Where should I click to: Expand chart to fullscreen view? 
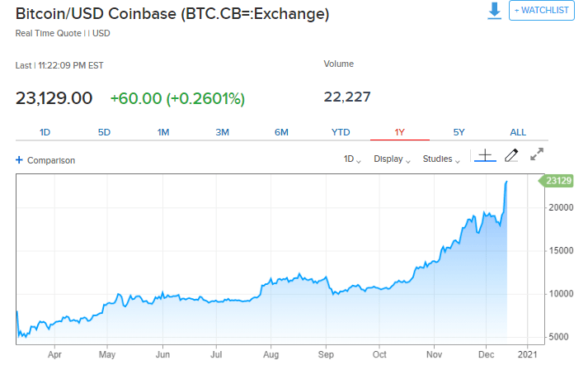(537, 154)
